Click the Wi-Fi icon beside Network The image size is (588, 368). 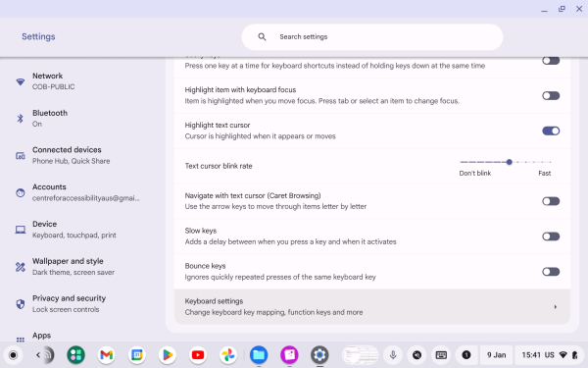(x=21, y=81)
